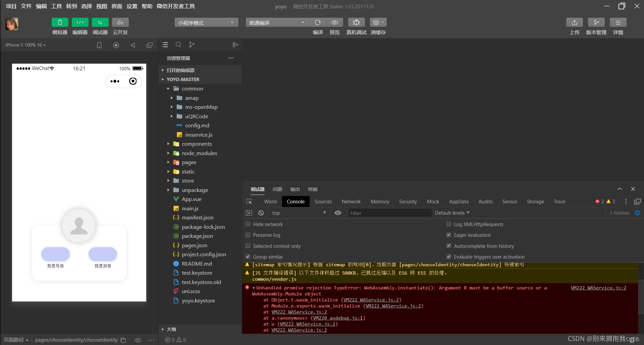Click the element inspector arrow in devtools
Viewport: 644px width, 345px height.
(x=249, y=202)
